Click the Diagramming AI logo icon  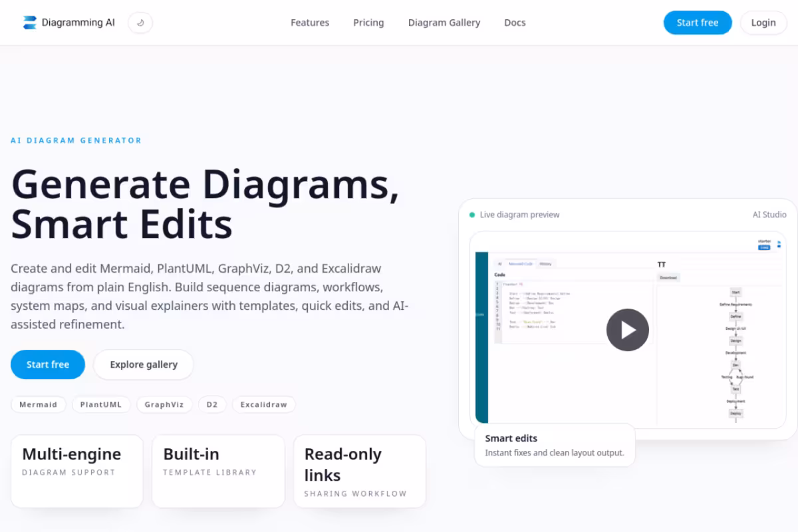29,23
